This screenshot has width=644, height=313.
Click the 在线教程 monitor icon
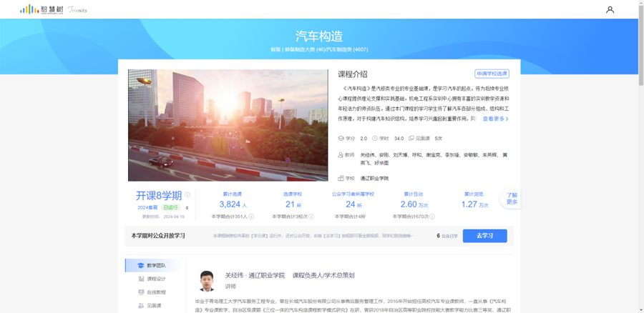pyautogui.click(x=141, y=292)
